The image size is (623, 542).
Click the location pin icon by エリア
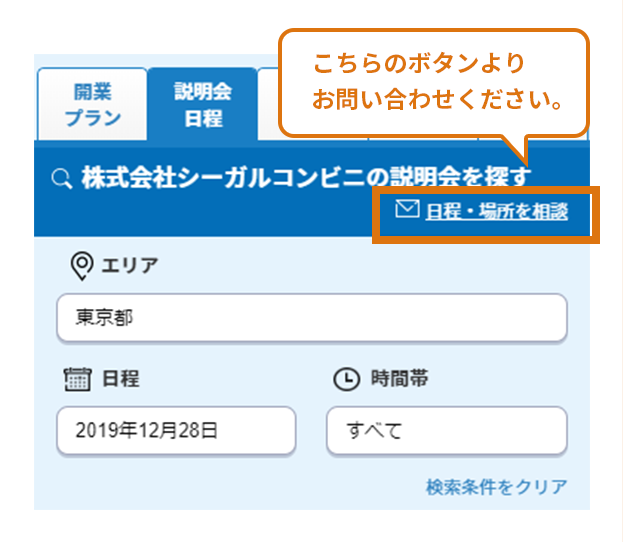point(82,265)
